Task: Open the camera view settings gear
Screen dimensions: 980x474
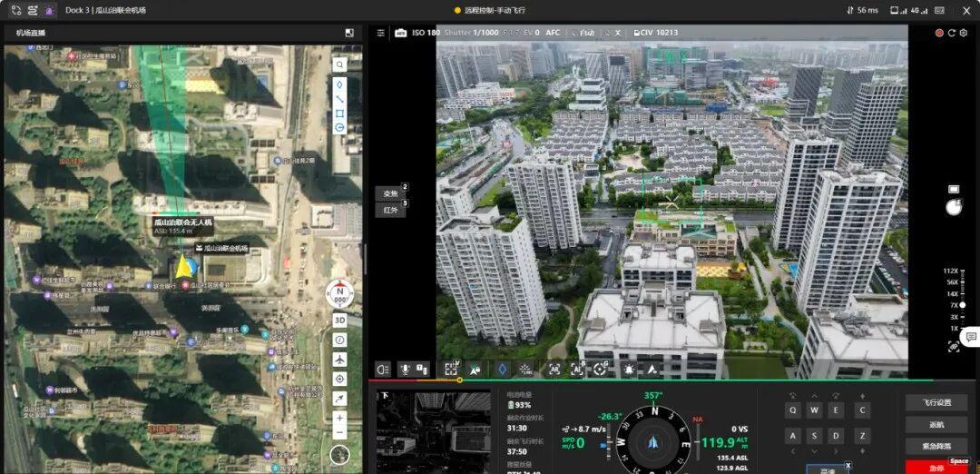Action: tap(963, 33)
